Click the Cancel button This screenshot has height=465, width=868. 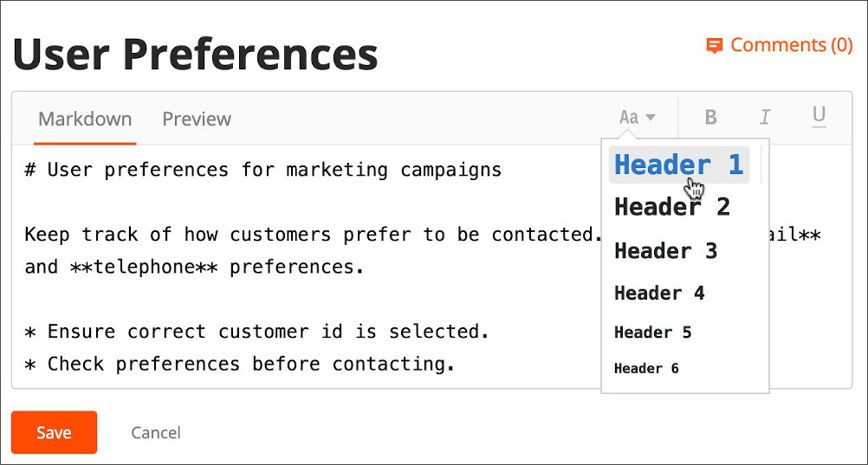[156, 433]
